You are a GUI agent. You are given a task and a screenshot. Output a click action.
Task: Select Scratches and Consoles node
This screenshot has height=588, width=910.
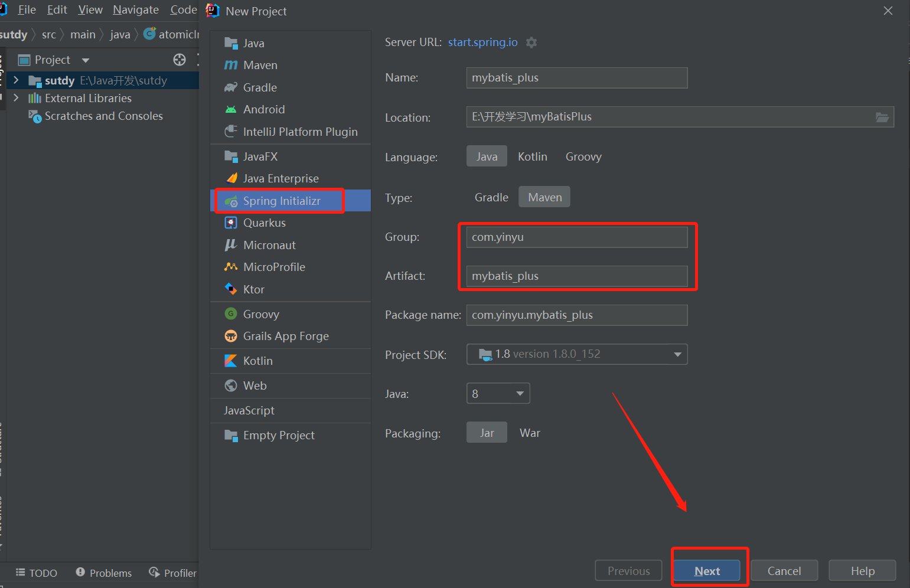coord(103,116)
